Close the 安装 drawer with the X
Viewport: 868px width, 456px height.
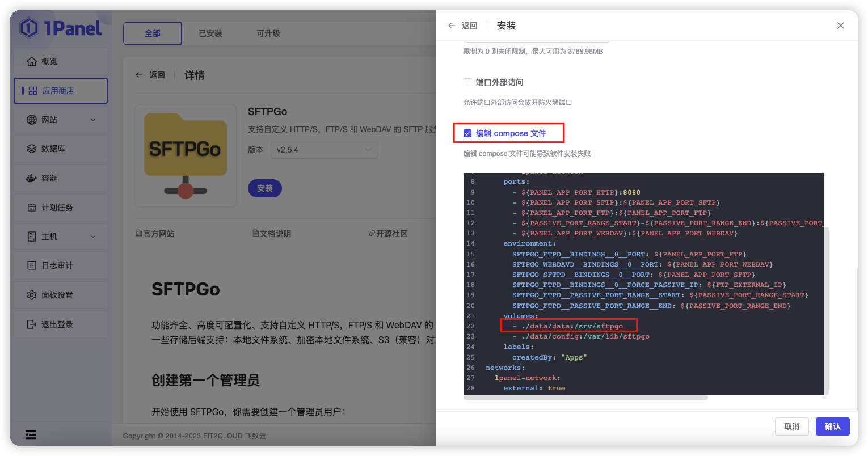(841, 26)
